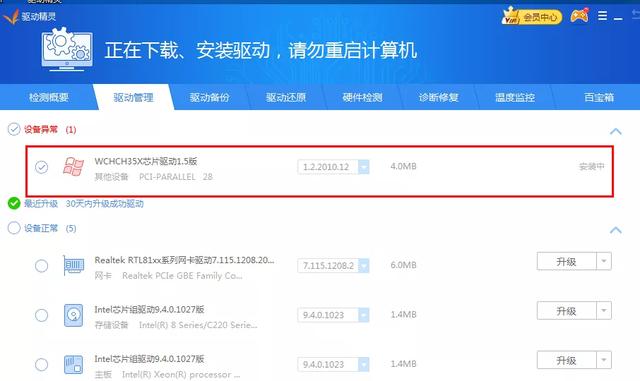Open the 温度监控 tab
This screenshot has width=640, height=381.
[515, 97]
